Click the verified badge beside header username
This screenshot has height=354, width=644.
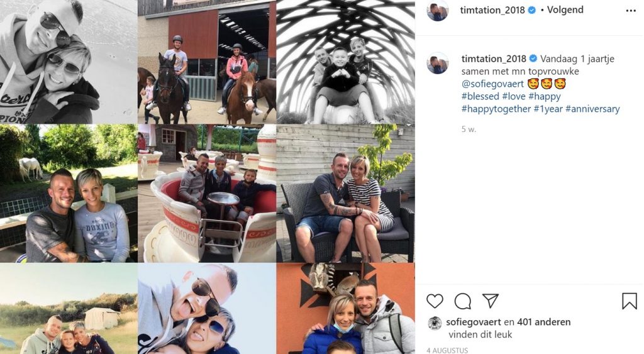point(532,10)
